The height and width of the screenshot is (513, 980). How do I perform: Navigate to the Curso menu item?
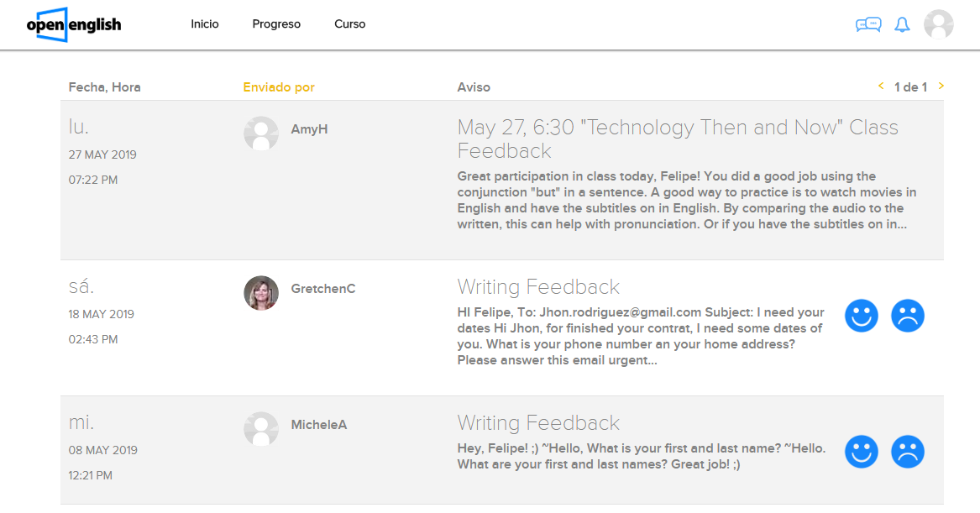[350, 24]
